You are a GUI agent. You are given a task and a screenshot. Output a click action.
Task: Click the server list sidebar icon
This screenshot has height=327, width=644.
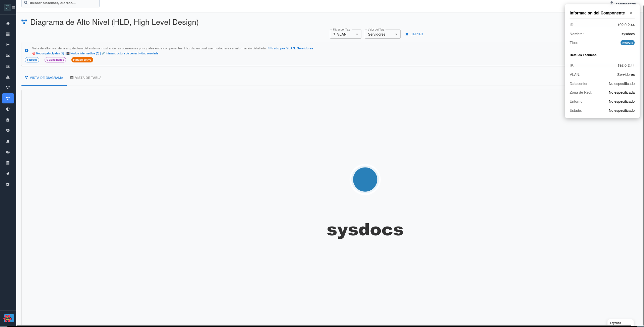8,34
